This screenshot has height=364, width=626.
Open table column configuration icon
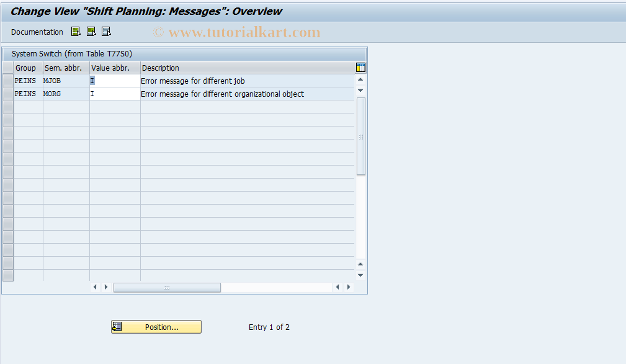(360, 68)
